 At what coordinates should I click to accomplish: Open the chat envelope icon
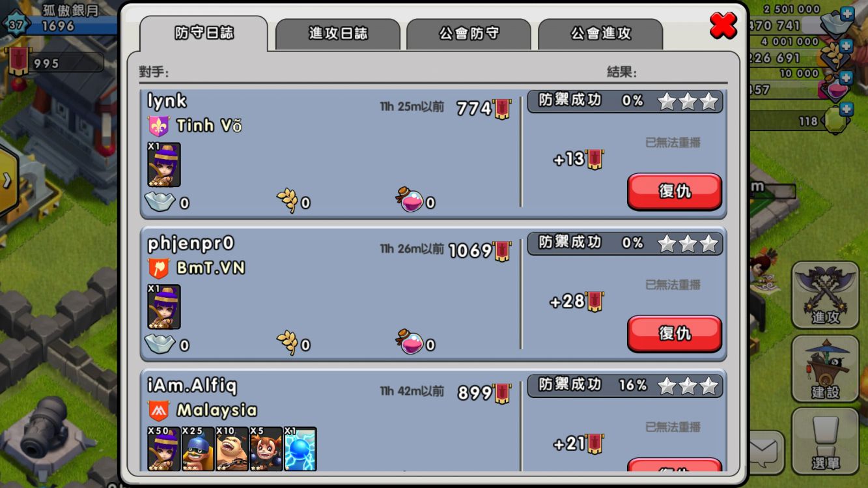coord(764,452)
